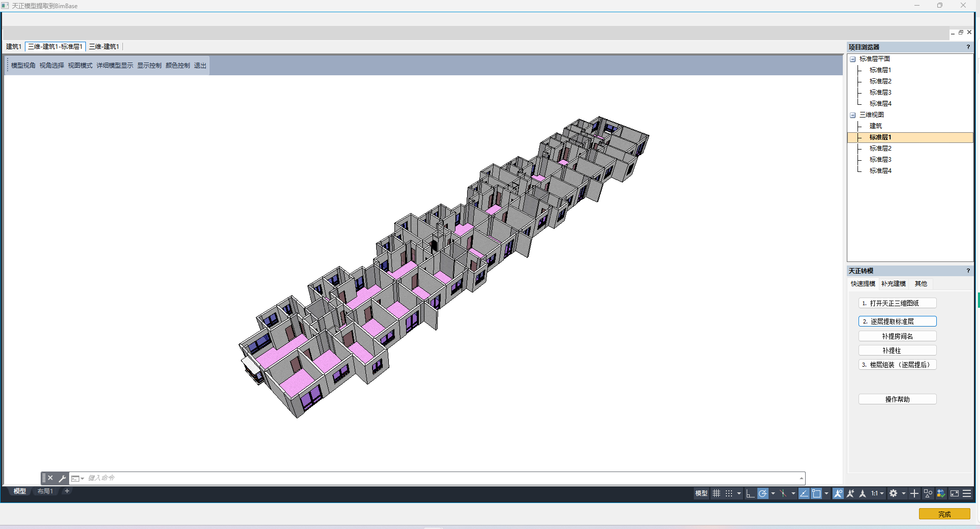
Task: Open object snap settings dropdown arrow
Action: coord(826,493)
